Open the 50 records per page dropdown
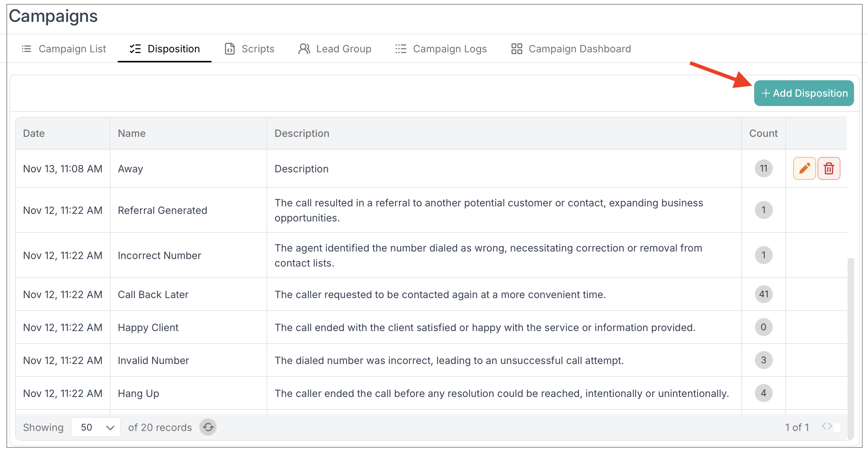Viewport: 868px width, 455px height. [x=96, y=427]
